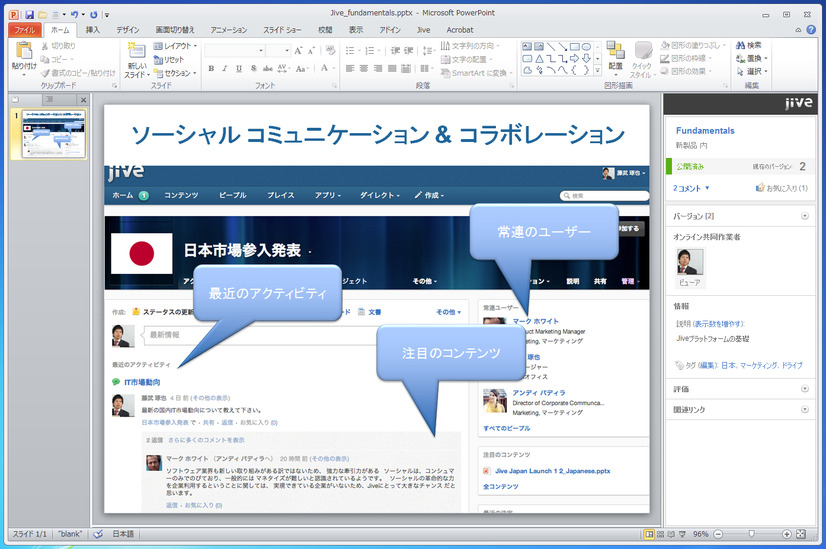
Task: Toggle text Shadow formatting
Action: click(x=253, y=68)
